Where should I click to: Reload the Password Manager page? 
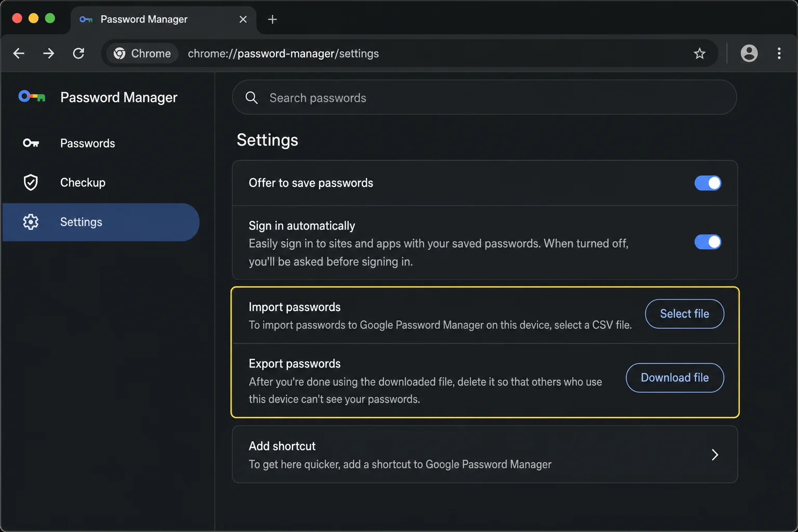[78, 54]
